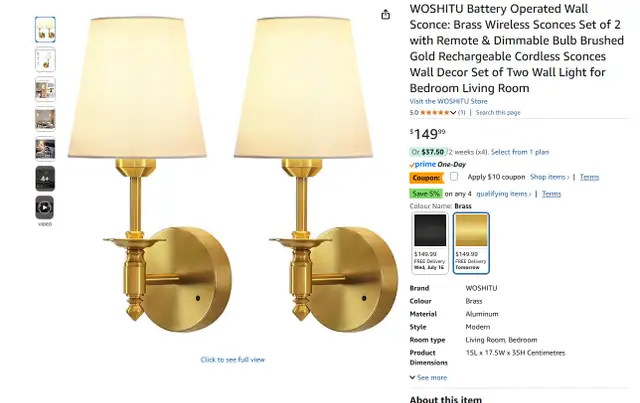View the second thumbnail with single sconce
640x403 pixels.
pyautogui.click(x=45, y=60)
